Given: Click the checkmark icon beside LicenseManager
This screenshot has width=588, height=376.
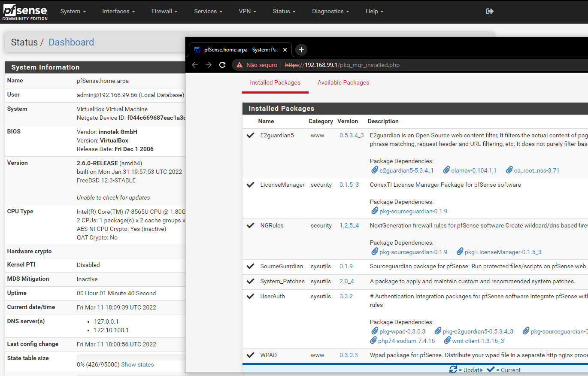Looking at the screenshot, I should point(250,185).
